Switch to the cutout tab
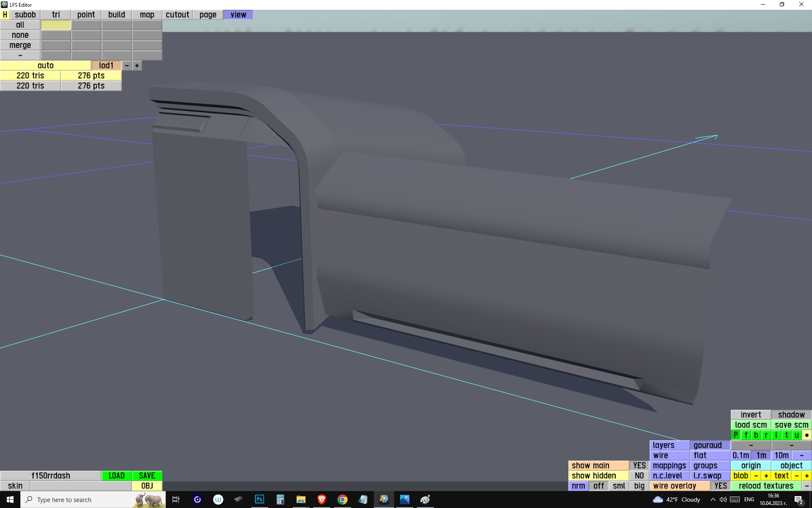This screenshot has height=508, width=812. tap(177, 15)
